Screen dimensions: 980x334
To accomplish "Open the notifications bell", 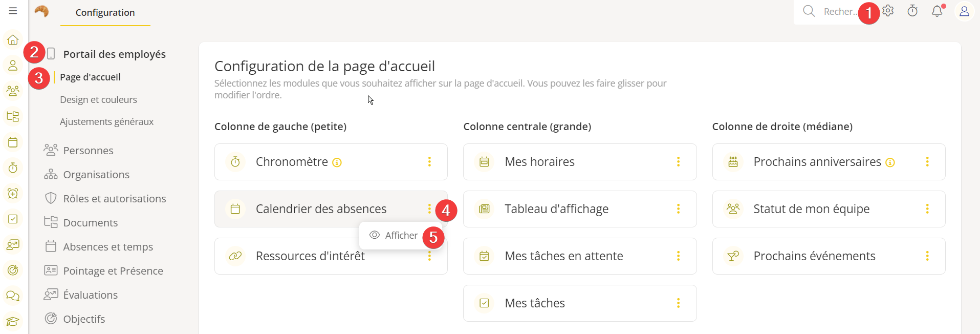I will click(937, 11).
